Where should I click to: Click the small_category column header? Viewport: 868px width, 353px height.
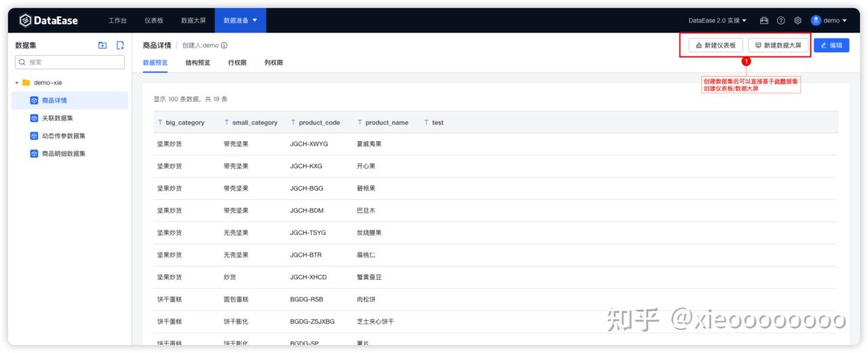[x=255, y=123]
